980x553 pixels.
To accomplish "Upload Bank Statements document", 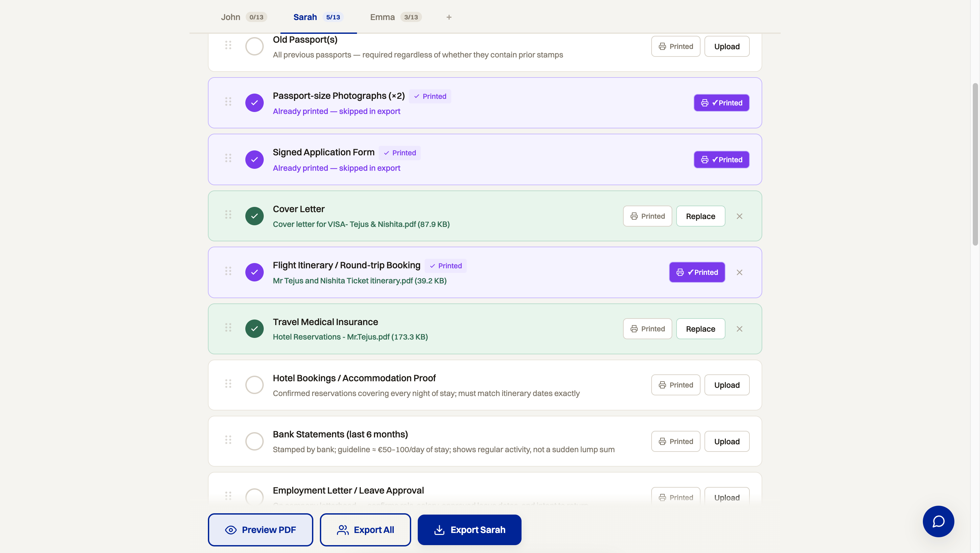I will (727, 441).
